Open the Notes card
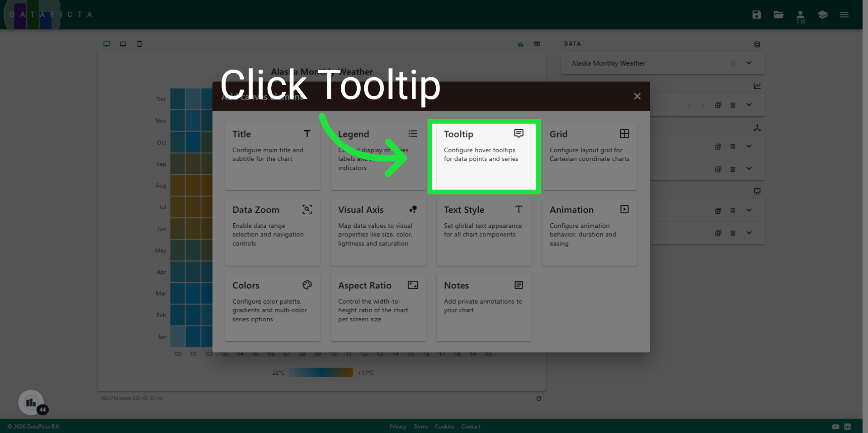The width and height of the screenshot is (868, 433). tap(484, 307)
